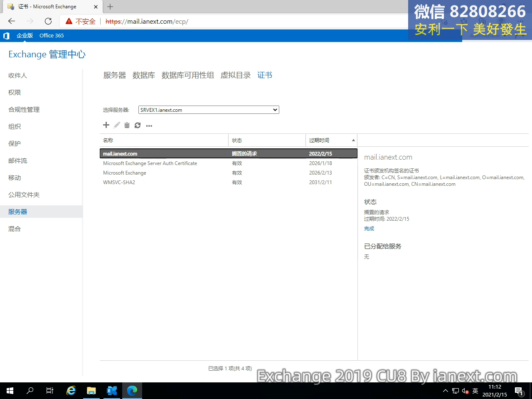Open Organization in left navigation

(x=15, y=126)
